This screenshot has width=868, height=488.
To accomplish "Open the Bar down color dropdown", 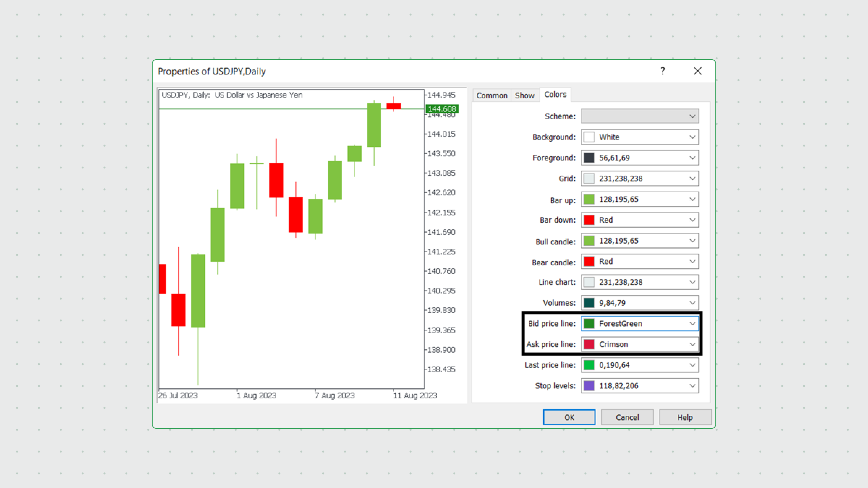I will coord(692,220).
